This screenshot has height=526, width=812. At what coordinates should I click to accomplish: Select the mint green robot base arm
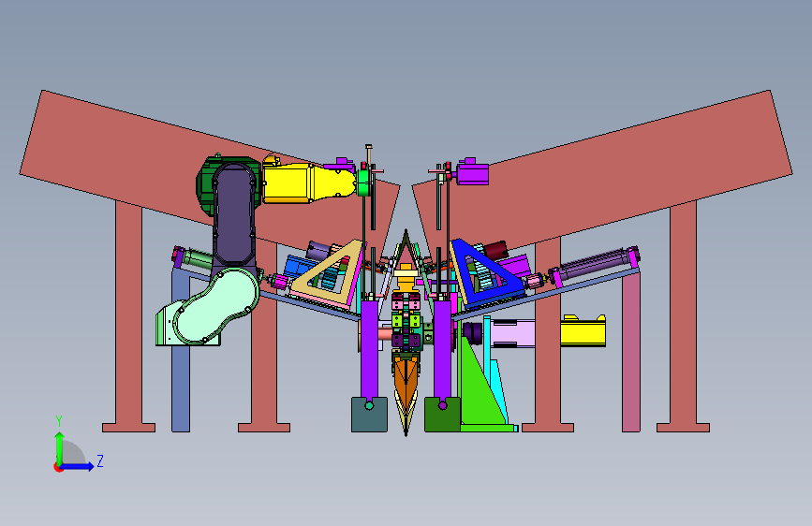pos(216,306)
